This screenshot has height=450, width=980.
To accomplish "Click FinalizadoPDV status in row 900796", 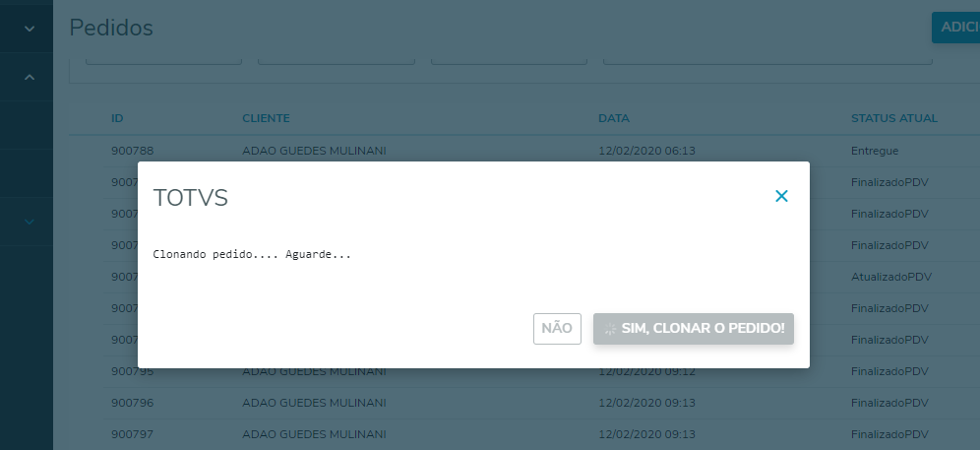I will tap(890, 403).
